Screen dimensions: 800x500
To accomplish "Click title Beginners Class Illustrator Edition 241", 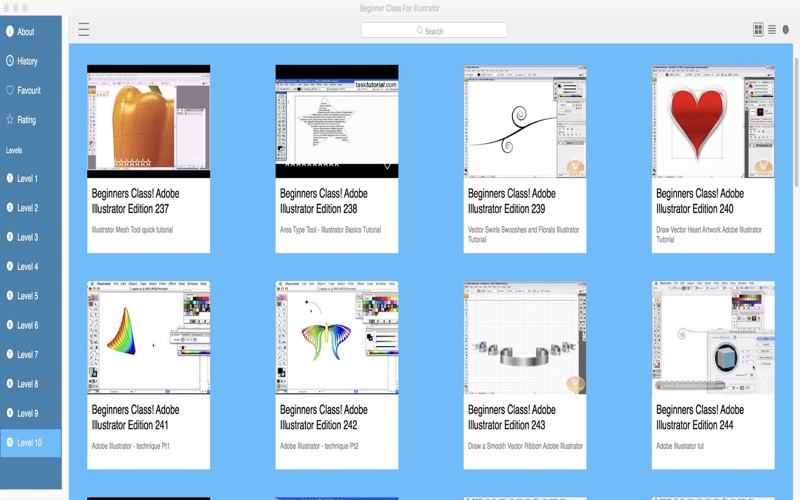I will click(135, 417).
